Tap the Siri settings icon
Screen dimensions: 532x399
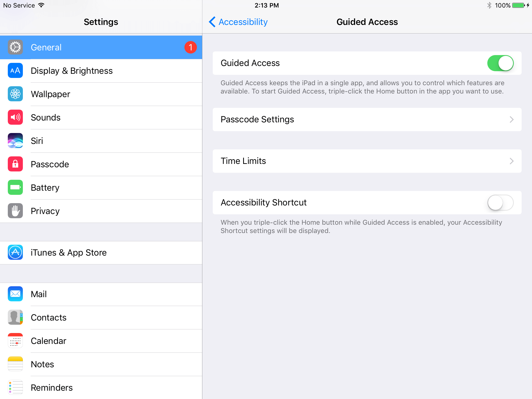(15, 141)
